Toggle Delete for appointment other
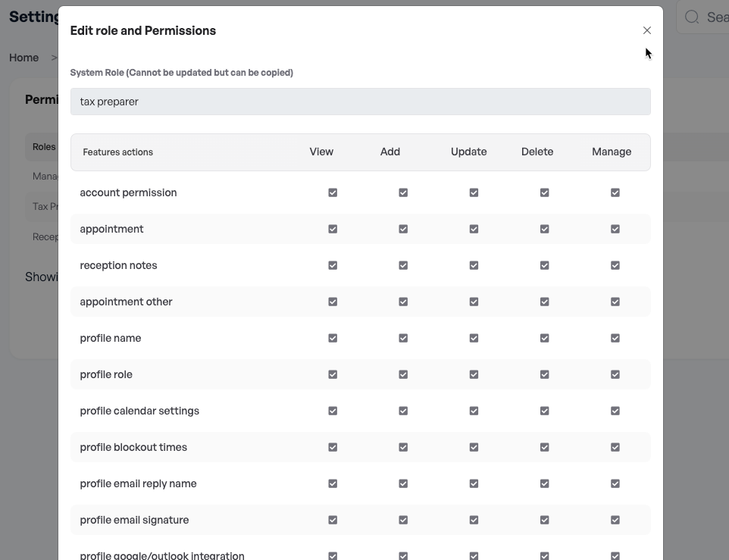The image size is (729, 560). coord(544,302)
